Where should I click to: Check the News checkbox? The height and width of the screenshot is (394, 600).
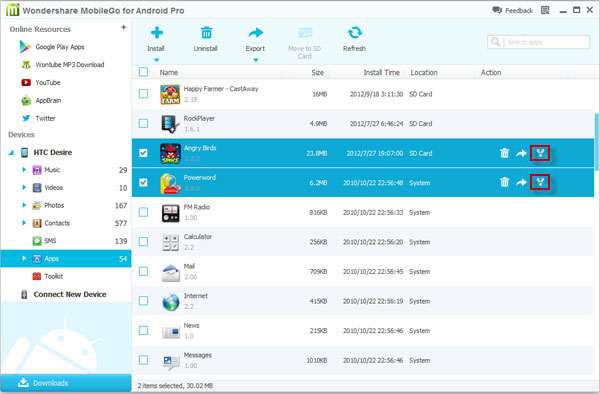coord(143,330)
